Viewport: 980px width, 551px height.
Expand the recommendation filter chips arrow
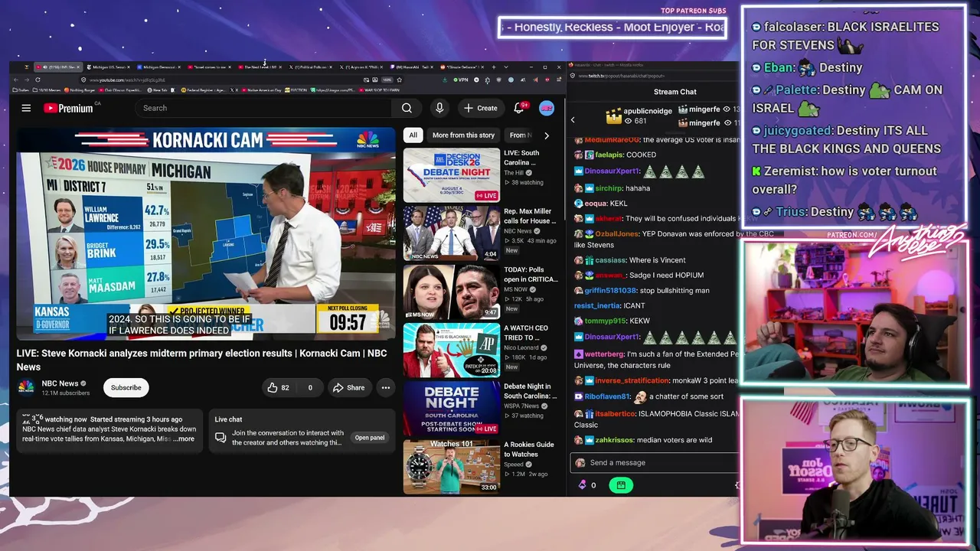546,135
